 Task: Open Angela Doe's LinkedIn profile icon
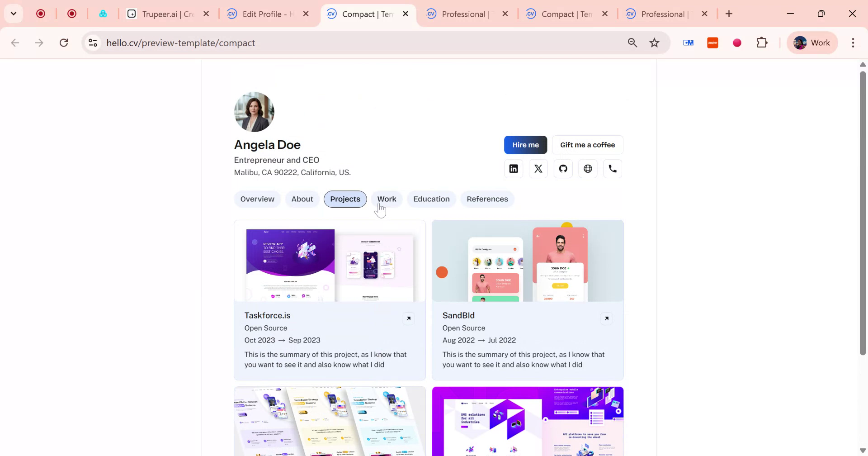[x=513, y=168]
